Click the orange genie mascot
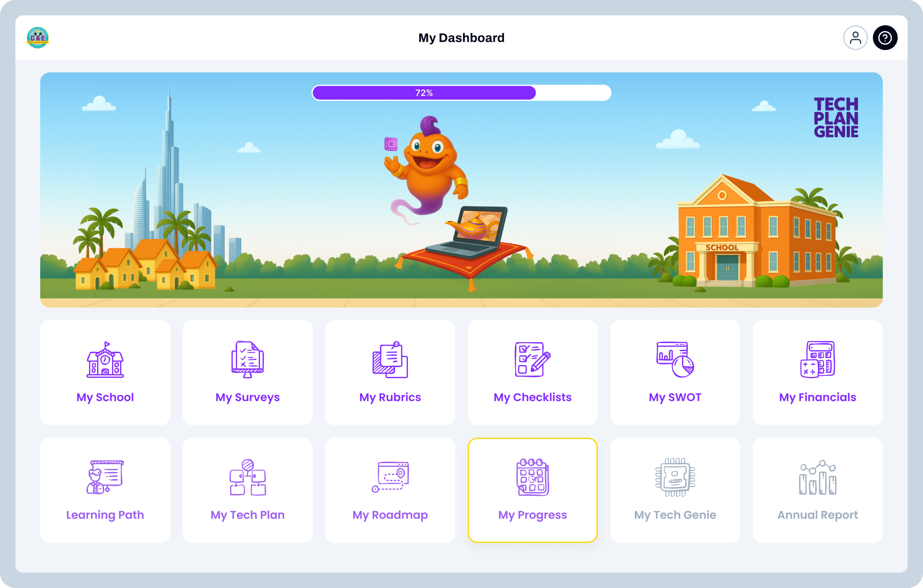This screenshot has width=923, height=588. [x=429, y=168]
